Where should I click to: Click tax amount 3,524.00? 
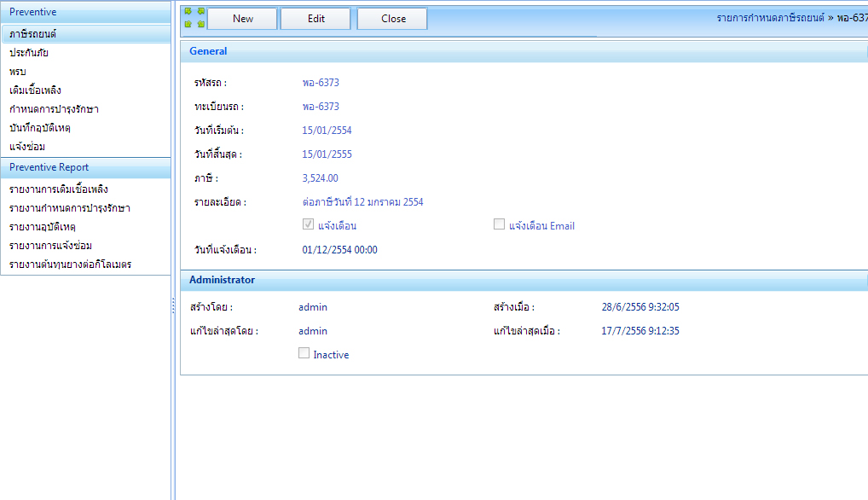320,177
